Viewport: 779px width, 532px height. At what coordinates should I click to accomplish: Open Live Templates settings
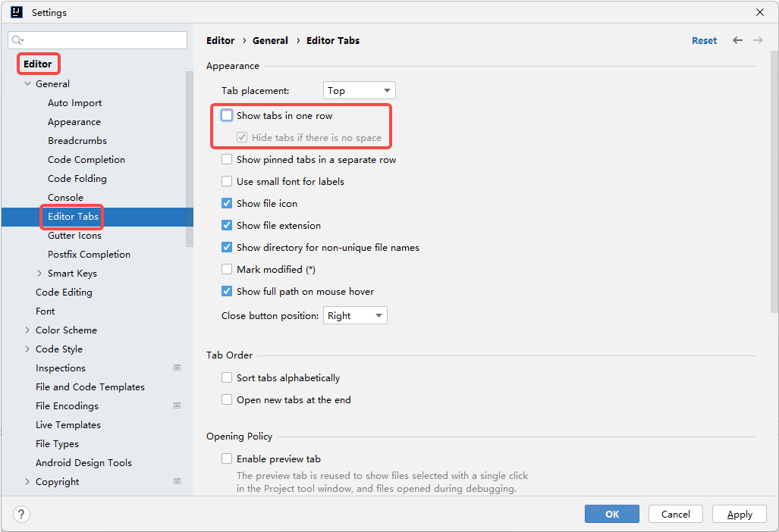[68, 425]
